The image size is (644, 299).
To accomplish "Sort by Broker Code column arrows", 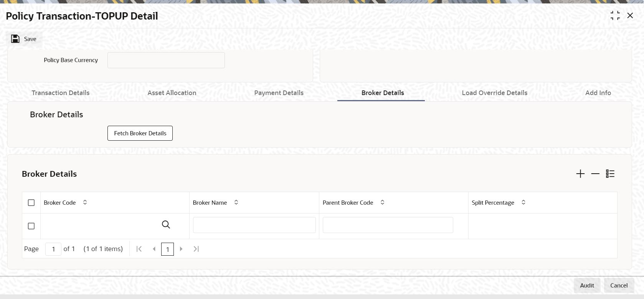I will (85, 202).
